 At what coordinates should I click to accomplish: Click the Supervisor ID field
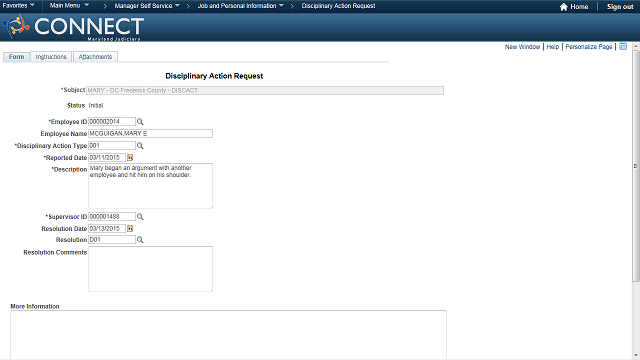pyautogui.click(x=112, y=217)
